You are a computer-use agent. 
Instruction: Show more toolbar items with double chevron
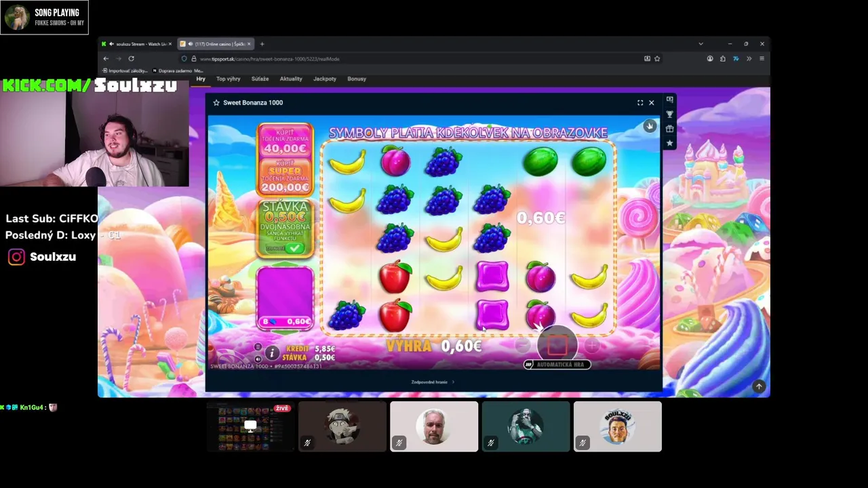(749, 59)
